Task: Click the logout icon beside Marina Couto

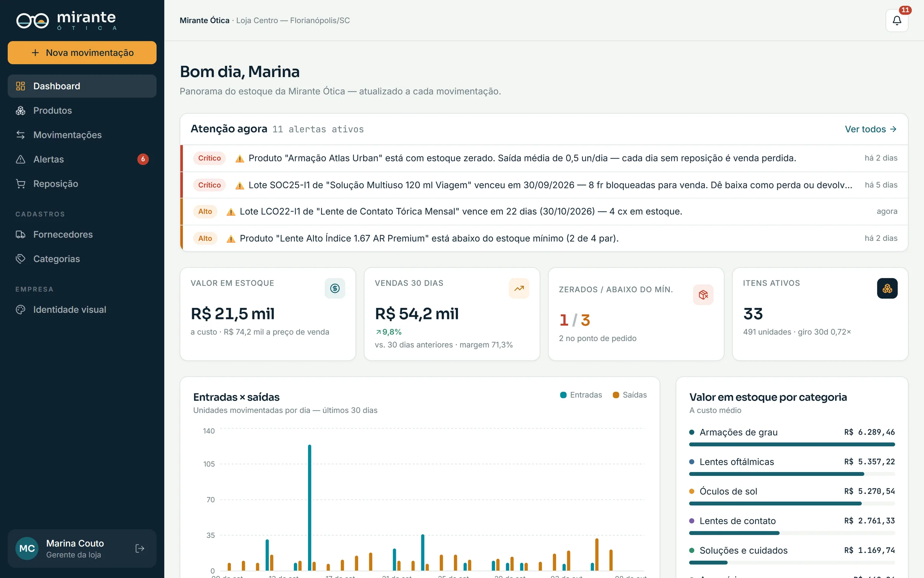Action: [140, 548]
